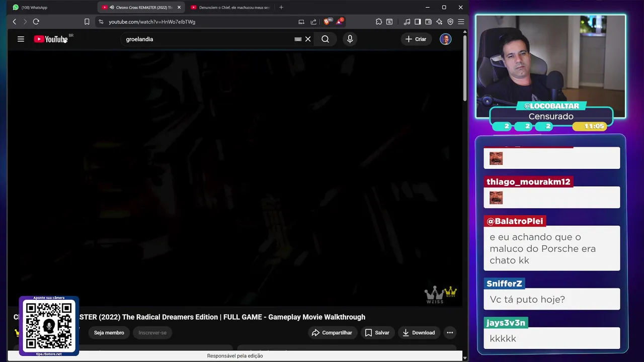Bookmark this page with the bookmark icon
The height and width of the screenshot is (362, 644).
87,22
